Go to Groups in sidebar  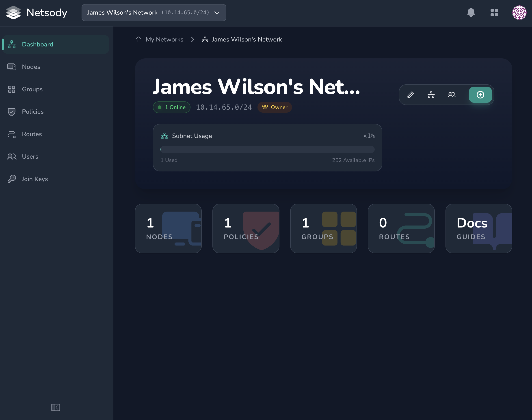click(56, 89)
